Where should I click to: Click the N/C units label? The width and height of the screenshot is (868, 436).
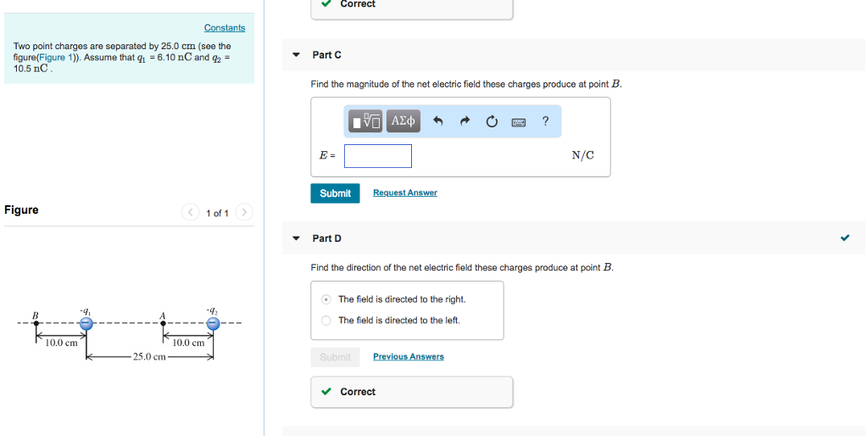[x=583, y=156]
